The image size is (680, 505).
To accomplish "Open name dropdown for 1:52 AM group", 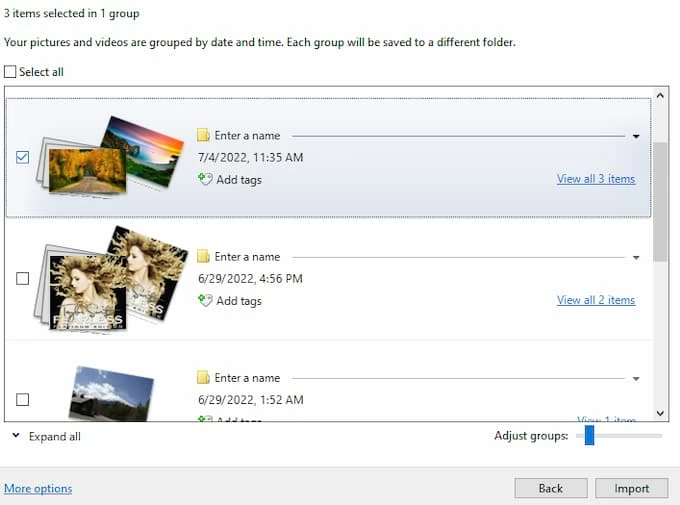I will click(636, 379).
